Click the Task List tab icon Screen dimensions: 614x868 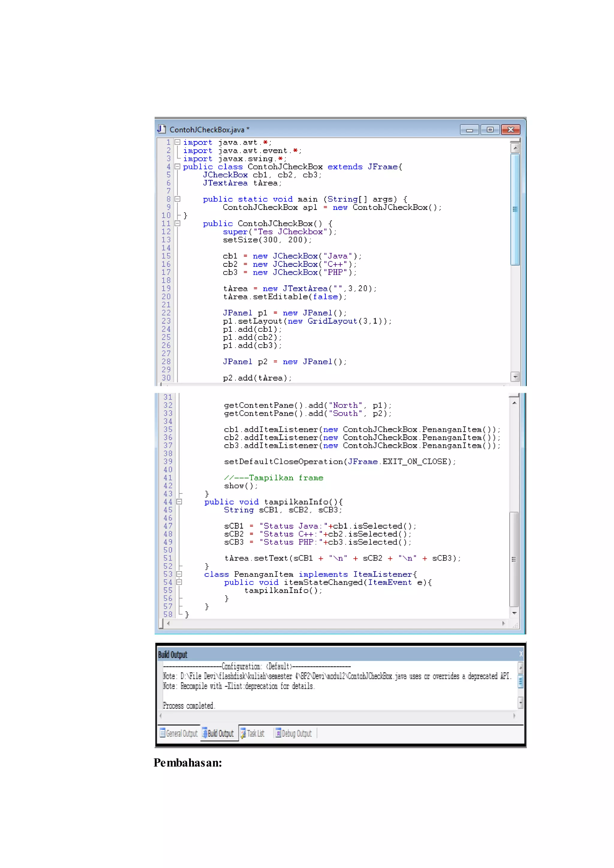click(243, 733)
